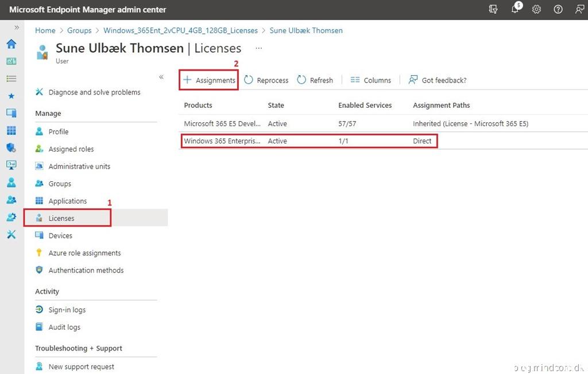Open the feedback person icon in header
The height and width of the screenshot is (374, 588).
(579, 10)
